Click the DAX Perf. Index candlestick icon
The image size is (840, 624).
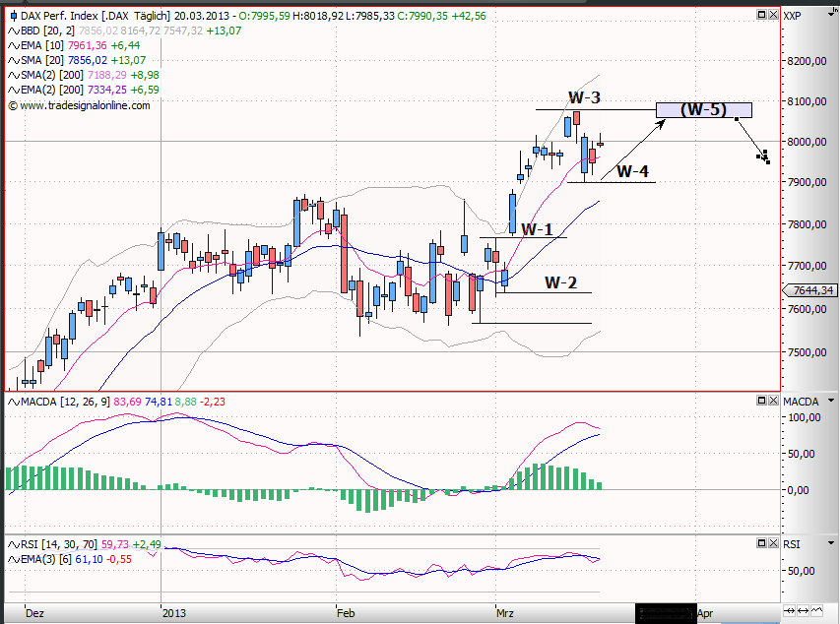pos(13,16)
